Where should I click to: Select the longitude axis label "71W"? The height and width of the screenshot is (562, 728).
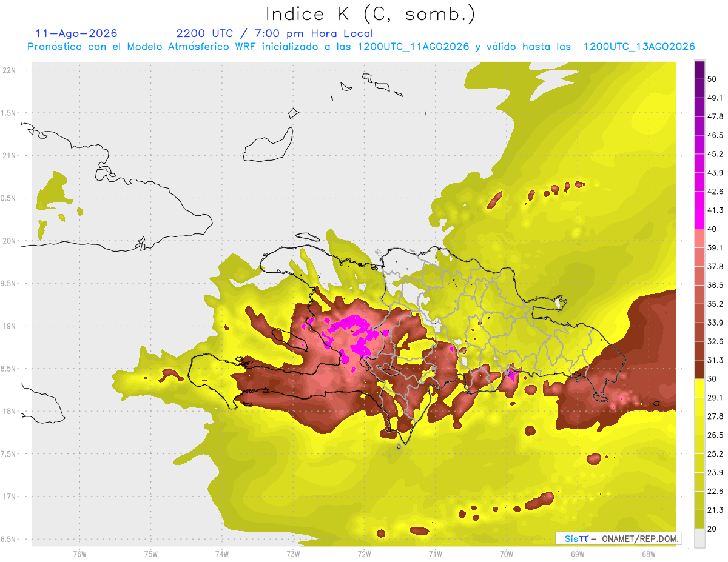(x=435, y=554)
